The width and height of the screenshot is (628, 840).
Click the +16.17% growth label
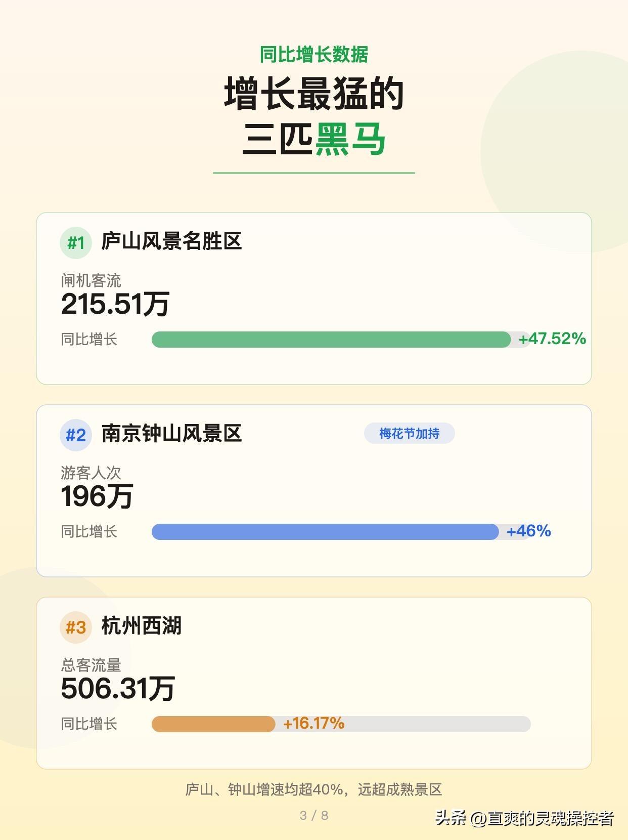click(x=313, y=723)
